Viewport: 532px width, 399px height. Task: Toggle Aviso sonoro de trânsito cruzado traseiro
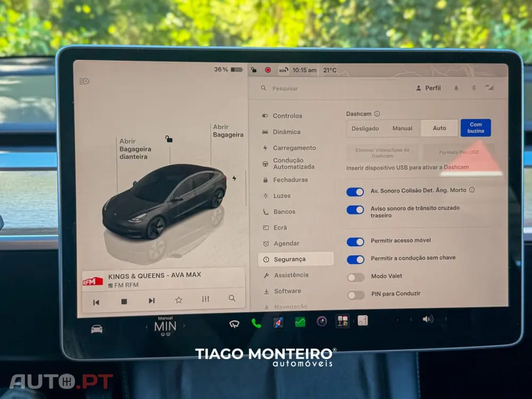[355, 210]
